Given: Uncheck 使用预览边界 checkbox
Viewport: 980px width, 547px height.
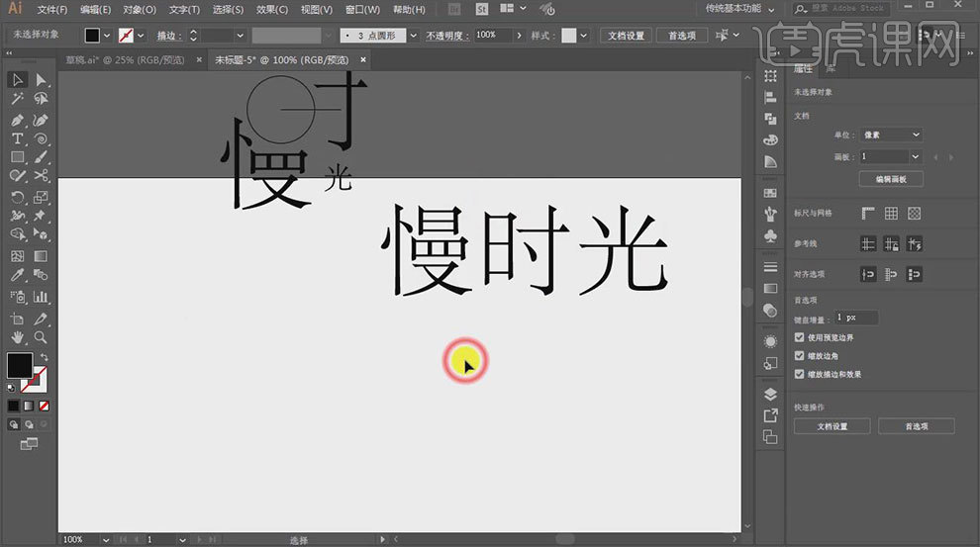Looking at the screenshot, I should [800, 337].
